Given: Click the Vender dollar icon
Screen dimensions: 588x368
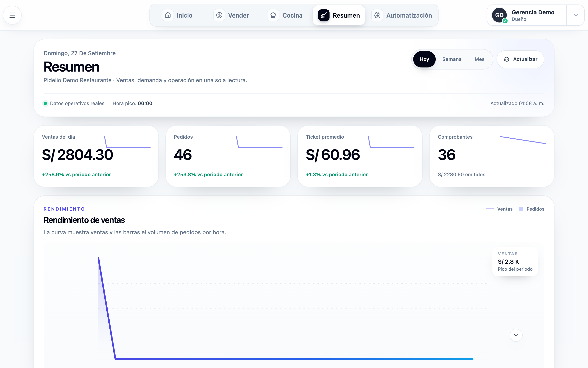Looking at the screenshot, I should tap(219, 15).
